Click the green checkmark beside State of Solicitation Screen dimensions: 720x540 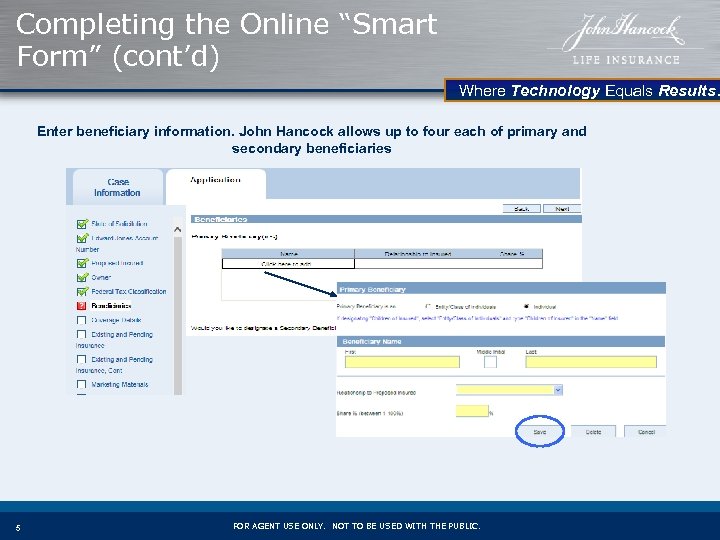(x=83, y=224)
